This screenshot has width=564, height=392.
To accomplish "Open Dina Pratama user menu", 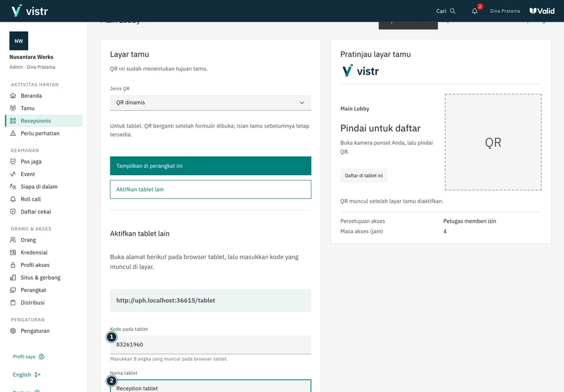I will [505, 11].
